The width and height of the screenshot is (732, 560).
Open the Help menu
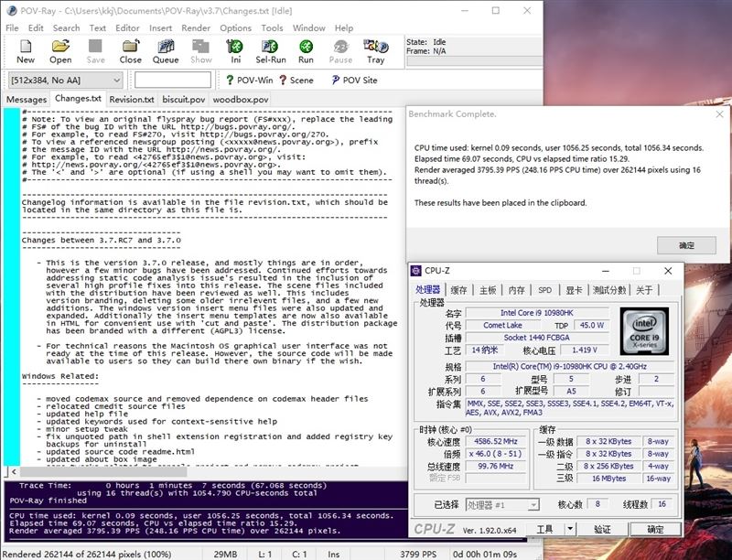(x=344, y=28)
